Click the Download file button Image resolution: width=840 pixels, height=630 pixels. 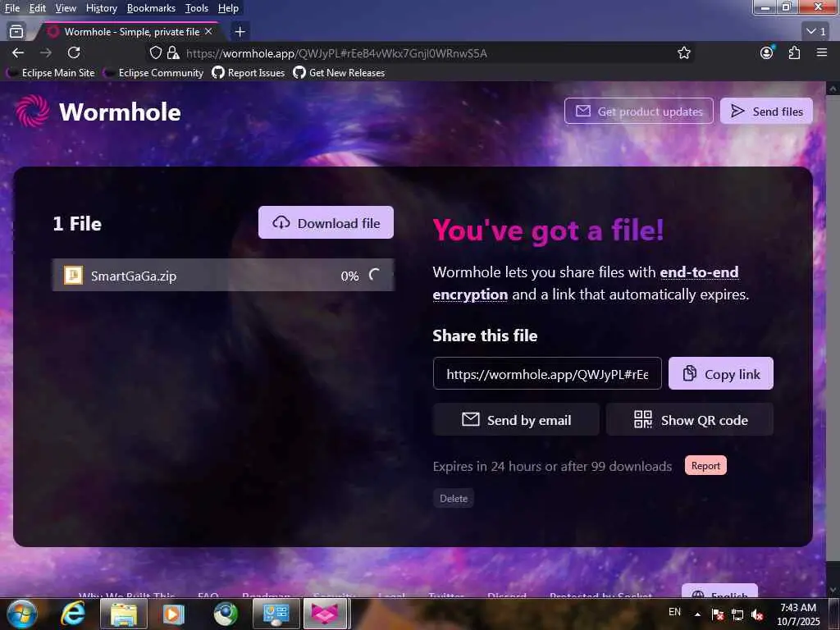point(326,222)
